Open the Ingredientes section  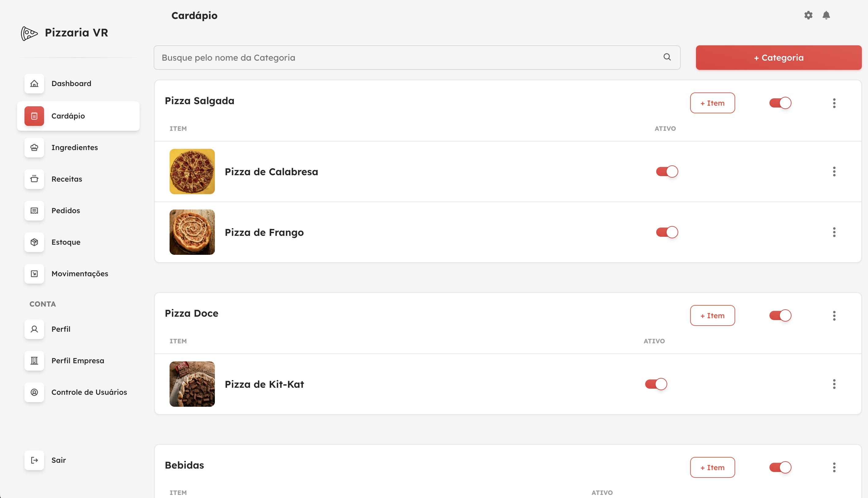tap(74, 147)
